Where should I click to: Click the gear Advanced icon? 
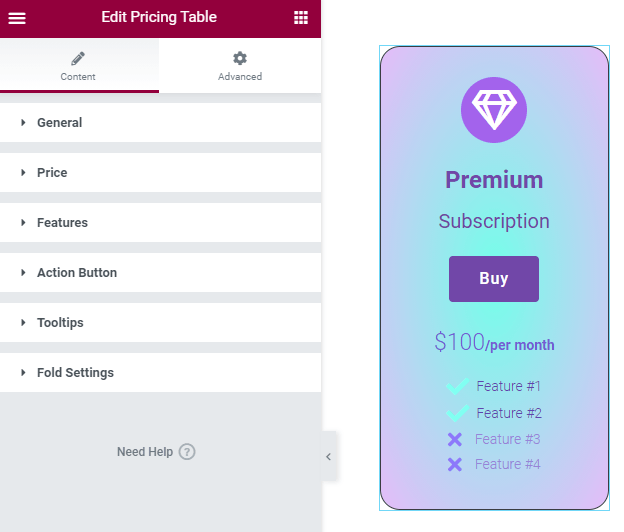[x=240, y=58]
